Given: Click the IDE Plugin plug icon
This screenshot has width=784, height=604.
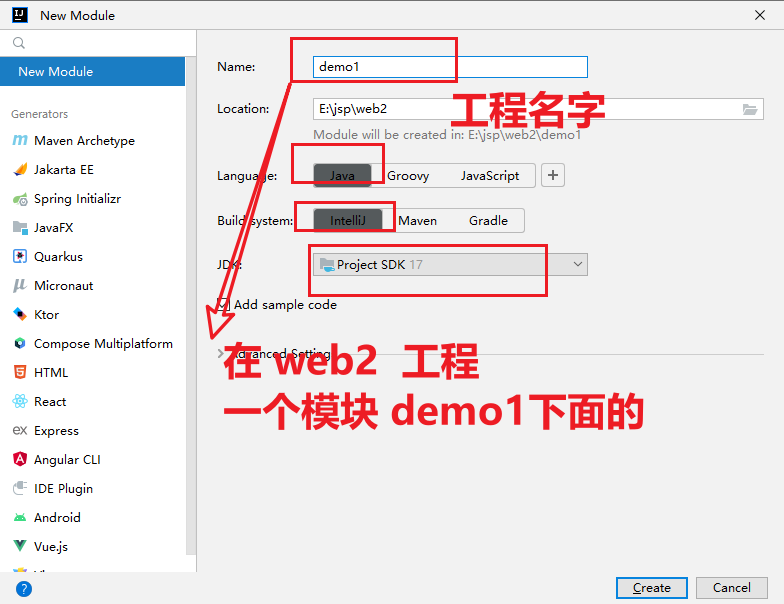Looking at the screenshot, I should (20, 488).
